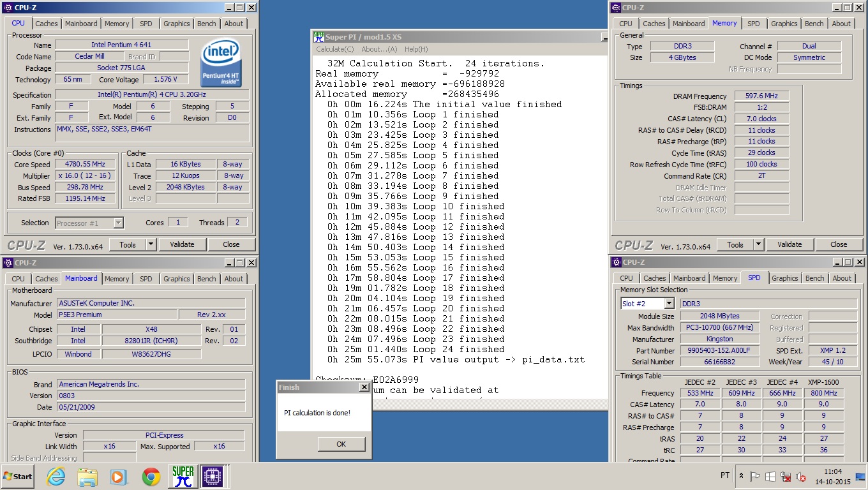Open Action Center flag tray icon
The height and width of the screenshot is (490, 868).
coord(755,476)
